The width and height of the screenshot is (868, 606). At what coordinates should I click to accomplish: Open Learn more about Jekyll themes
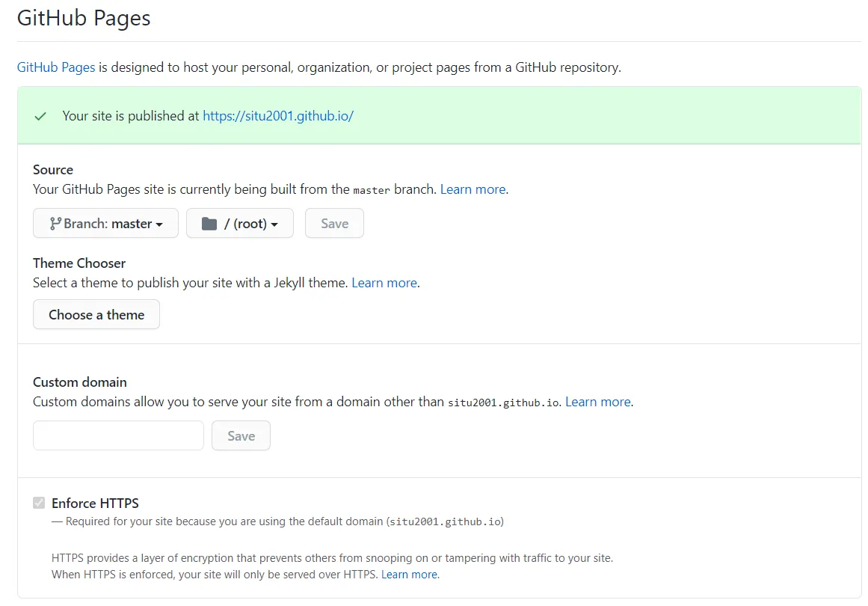(384, 283)
